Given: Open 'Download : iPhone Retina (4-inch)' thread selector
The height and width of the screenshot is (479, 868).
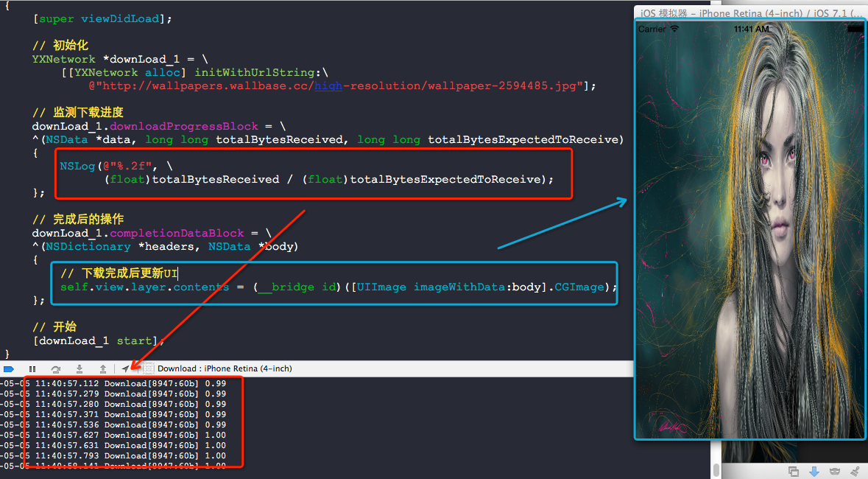Looking at the screenshot, I should [x=225, y=368].
